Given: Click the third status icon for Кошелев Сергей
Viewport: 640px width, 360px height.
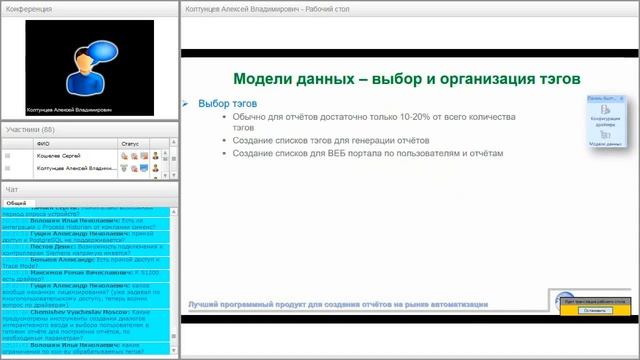Looking at the screenshot, I should pyautogui.click(x=144, y=156).
